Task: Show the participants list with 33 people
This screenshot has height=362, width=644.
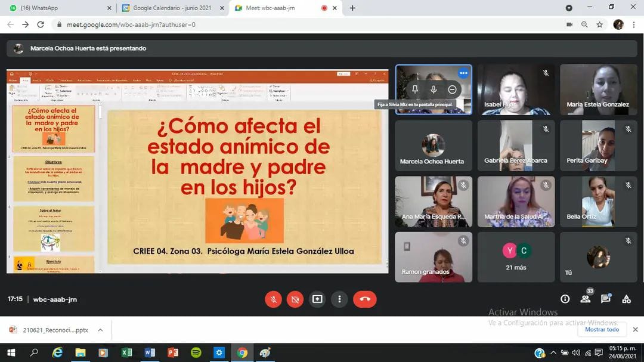Action: 585,299
